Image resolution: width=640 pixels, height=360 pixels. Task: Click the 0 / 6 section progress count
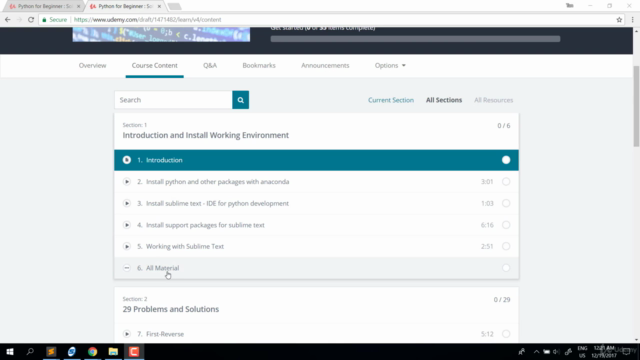click(504, 126)
